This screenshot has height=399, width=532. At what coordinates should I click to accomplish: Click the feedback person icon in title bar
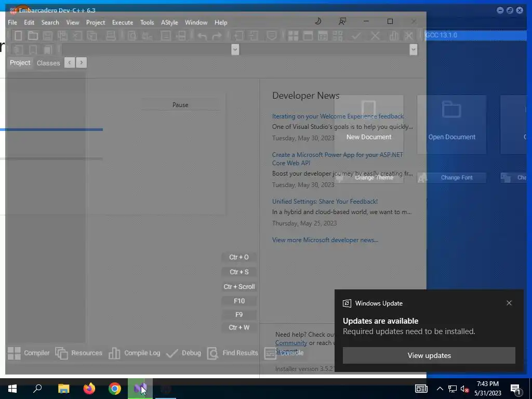[x=342, y=21]
